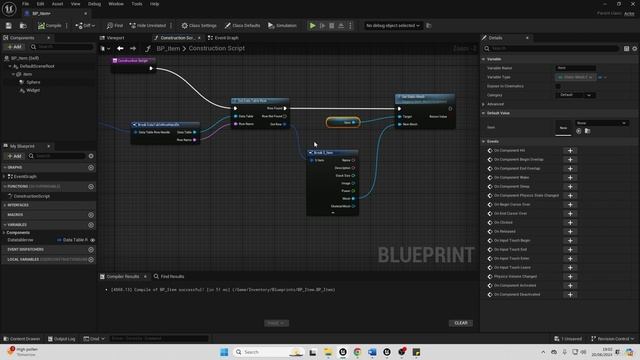Select the Widget component in tree
Screen dimensions: 640x360
pyautogui.click(x=33, y=90)
